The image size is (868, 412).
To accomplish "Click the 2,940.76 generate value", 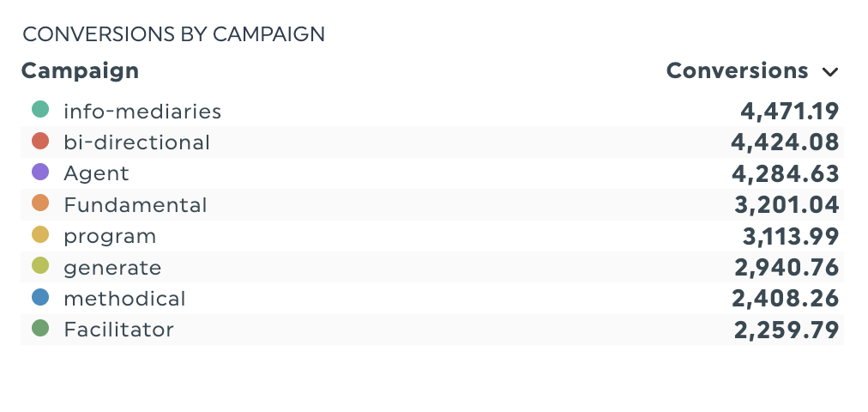I will (787, 268).
